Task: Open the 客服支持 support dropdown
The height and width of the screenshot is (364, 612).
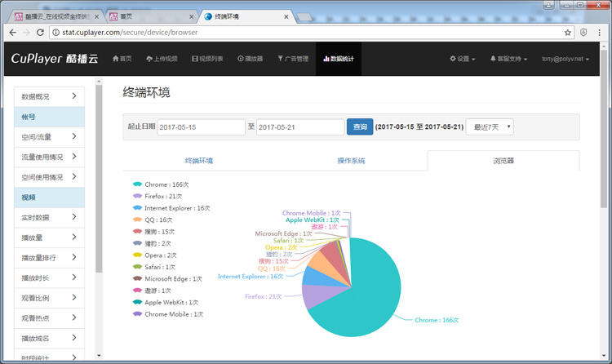Action: point(508,59)
